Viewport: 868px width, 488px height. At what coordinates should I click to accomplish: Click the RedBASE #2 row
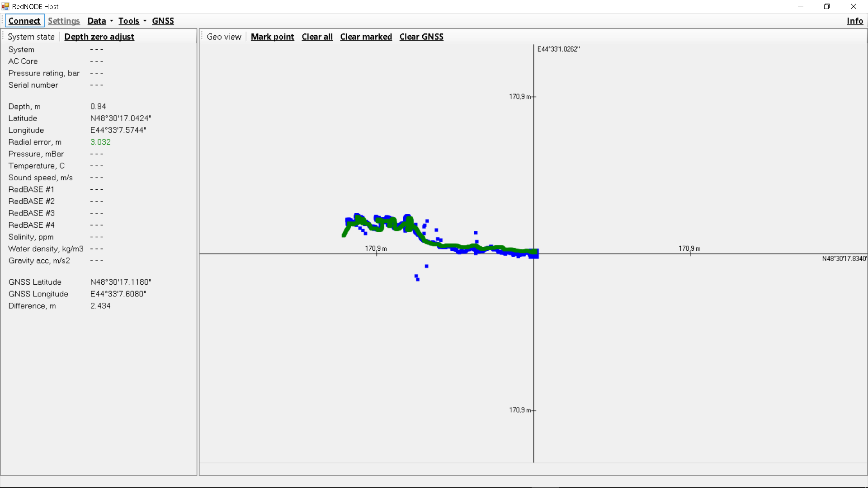[56, 201]
